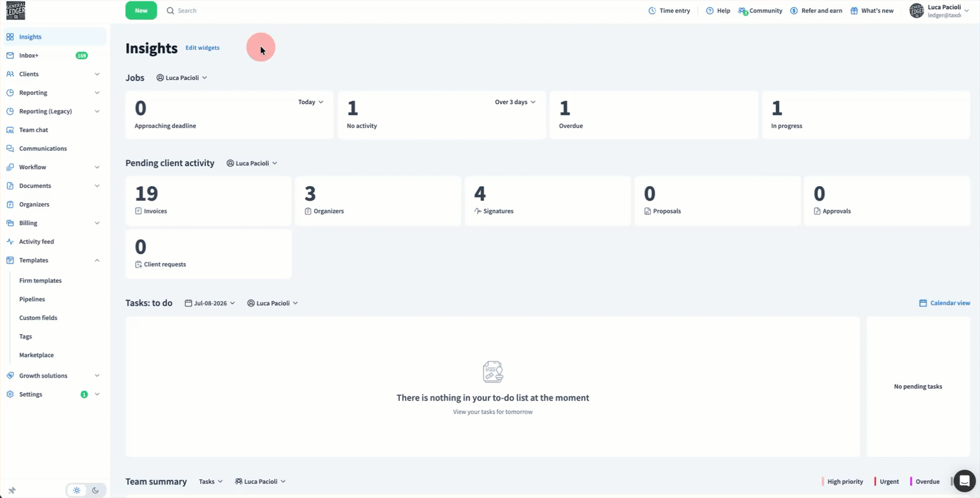This screenshot has height=498, width=980.
Task: Open the Today deadline range dropdown
Action: click(x=311, y=102)
